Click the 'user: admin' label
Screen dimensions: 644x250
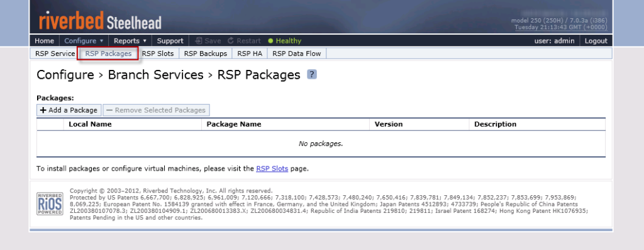coord(555,41)
